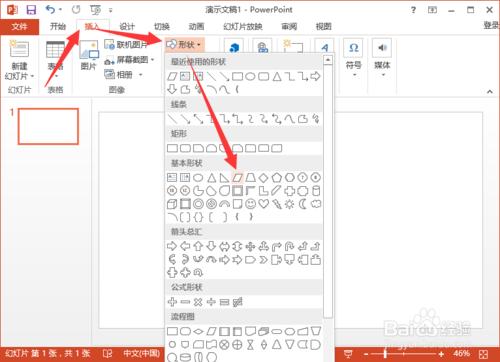Select the cube shape in 基本形状
This screenshot has height=362, width=500.
(172, 204)
